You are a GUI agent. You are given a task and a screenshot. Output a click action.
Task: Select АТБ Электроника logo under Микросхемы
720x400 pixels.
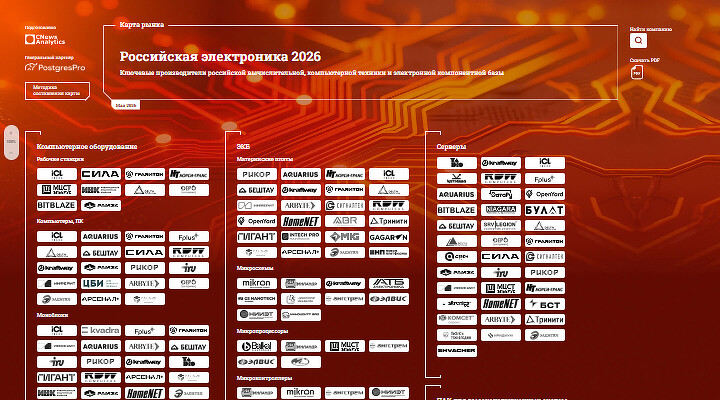click(389, 283)
